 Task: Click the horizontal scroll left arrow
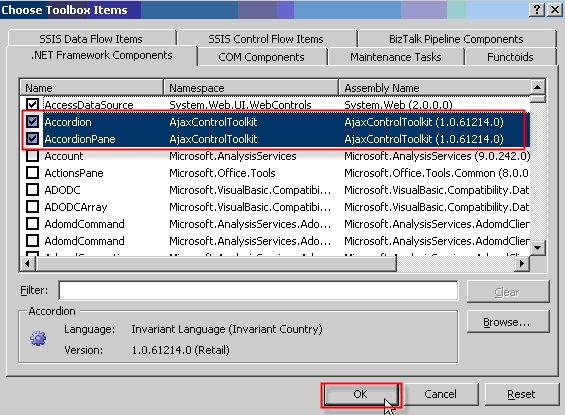click(27, 264)
